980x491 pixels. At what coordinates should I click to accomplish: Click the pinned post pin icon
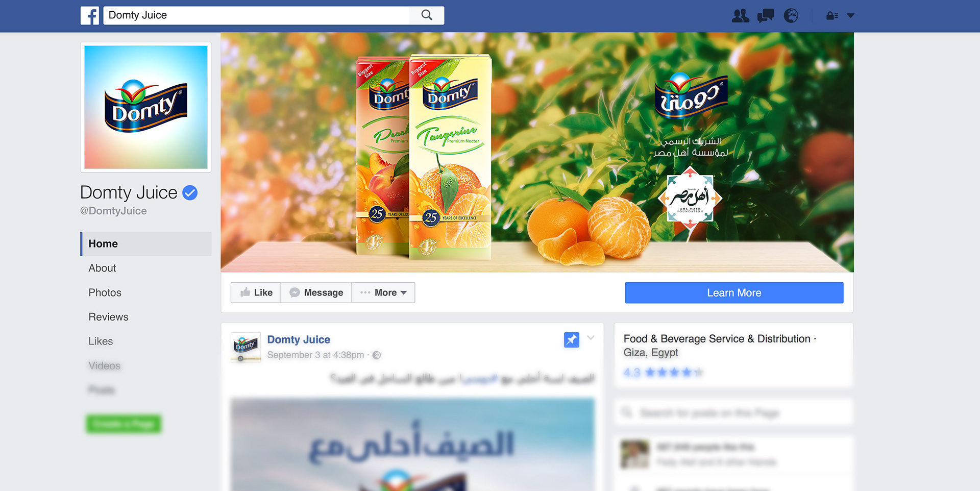click(571, 340)
